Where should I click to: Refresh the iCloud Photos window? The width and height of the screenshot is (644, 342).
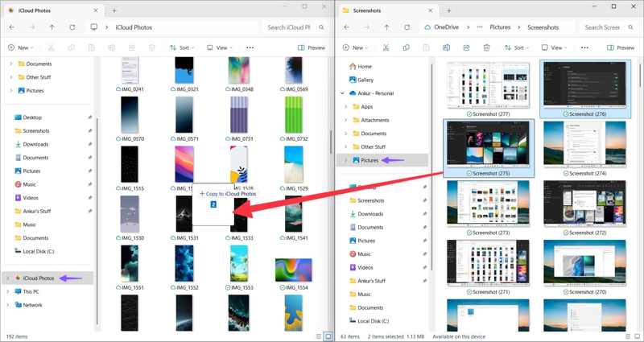[72, 27]
